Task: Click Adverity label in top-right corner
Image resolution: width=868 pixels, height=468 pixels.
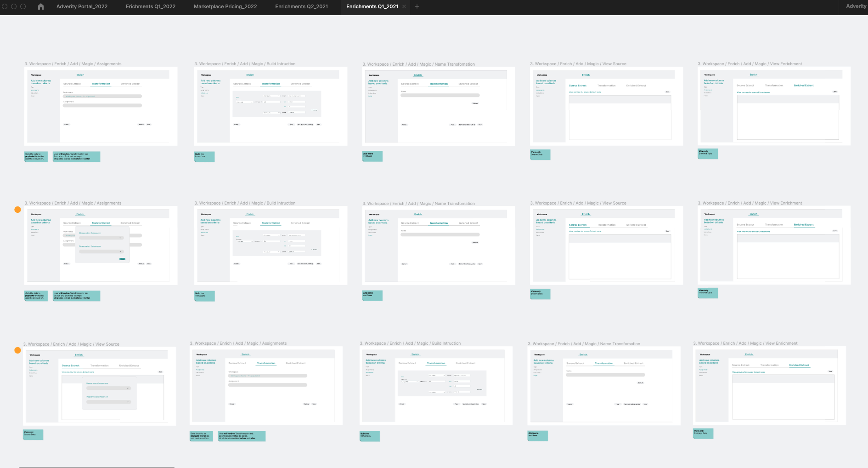Action: (x=856, y=6)
